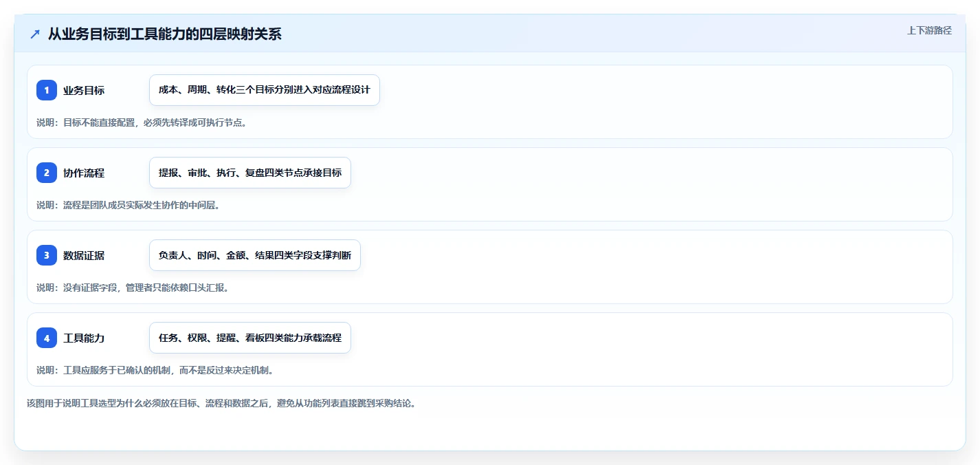Click the number 2 badge for 协作流程
The image size is (980, 465).
(47, 173)
